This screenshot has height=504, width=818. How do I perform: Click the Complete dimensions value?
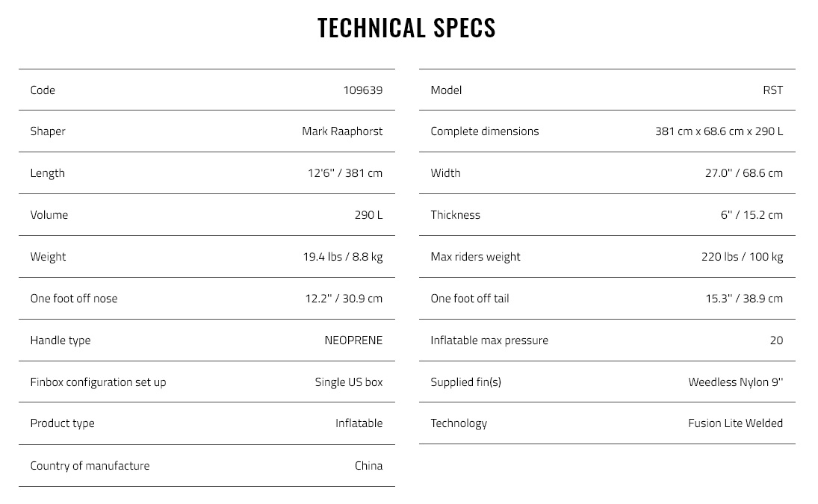pos(719,131)
